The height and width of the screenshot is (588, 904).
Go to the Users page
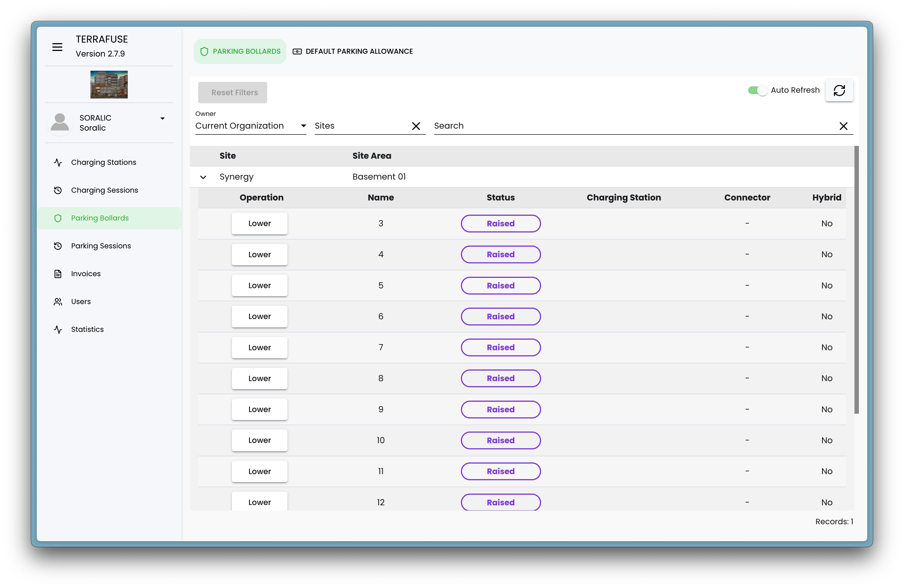(80, 302)
